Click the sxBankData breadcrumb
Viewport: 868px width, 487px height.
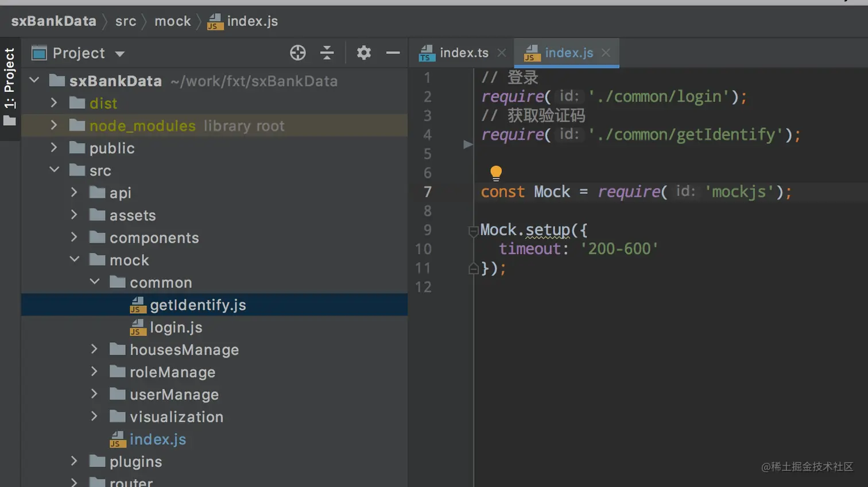[54, 21]
